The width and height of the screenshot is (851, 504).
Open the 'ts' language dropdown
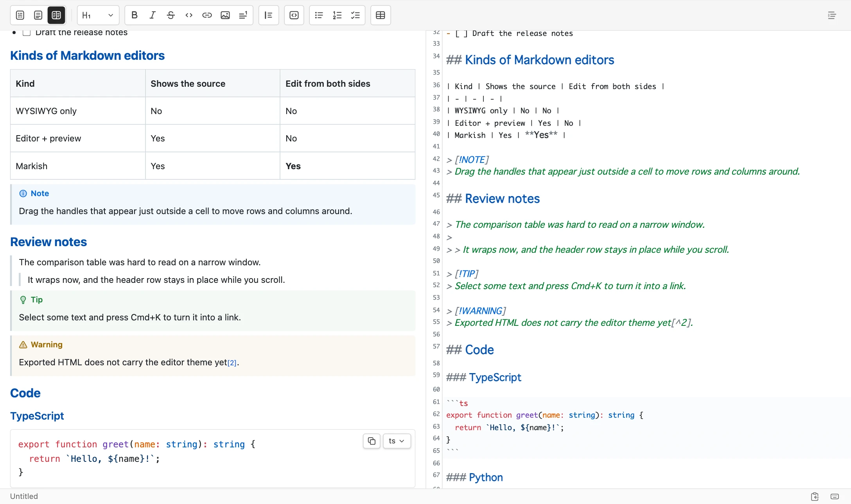[x=397, y=441]
